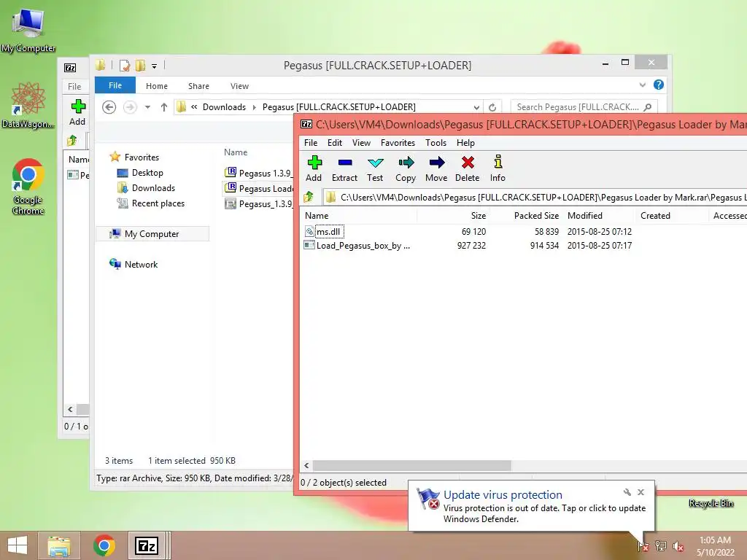The width and height of the screenshot is (747, 560).
Task: Click the Downloads address breadcrumb separator arrow
Action: (254, 107)
